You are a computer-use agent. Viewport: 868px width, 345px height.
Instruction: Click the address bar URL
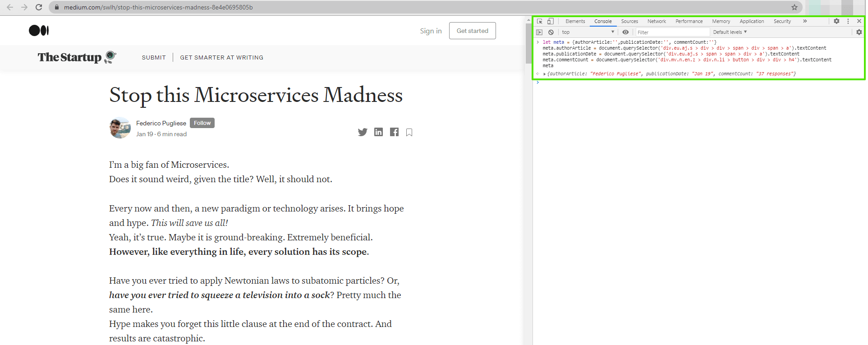coord(158,7)
